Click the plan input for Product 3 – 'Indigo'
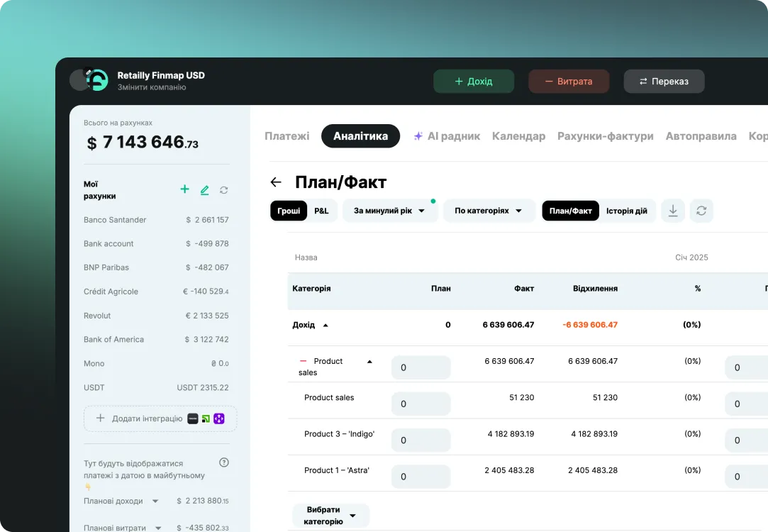 coord(421,440)
